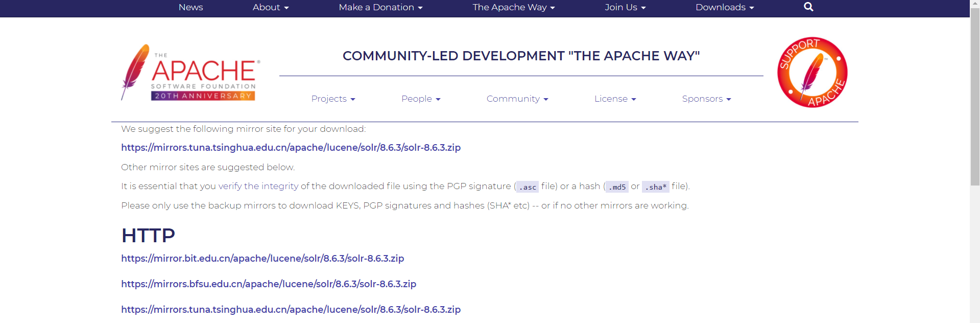Click the .sha* code label
The height and width of the screenshot is (323, 980).
tap(655, 187)
